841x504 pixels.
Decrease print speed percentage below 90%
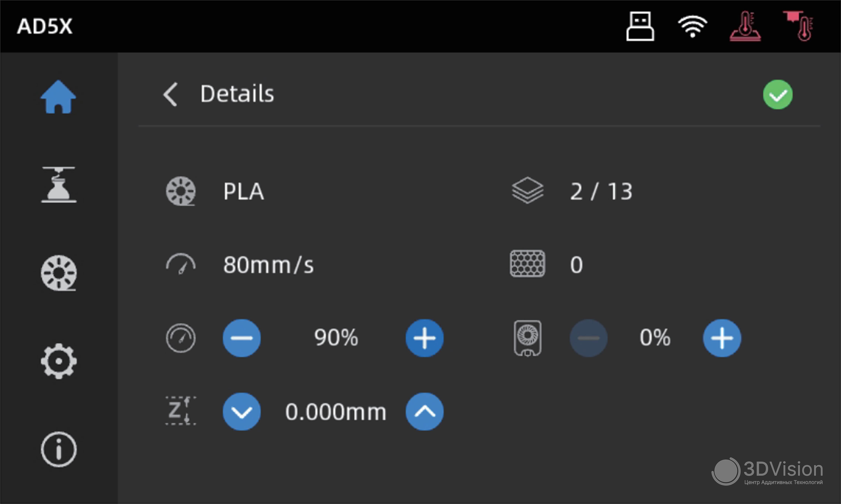point(242,338)
